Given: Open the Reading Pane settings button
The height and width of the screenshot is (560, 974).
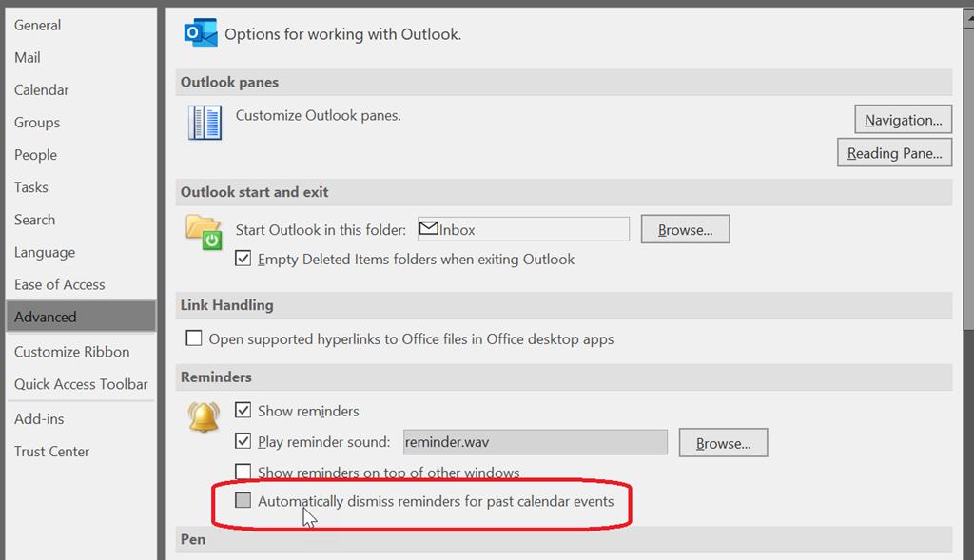Looking at the screenshot, I should [x=894, y=153].
